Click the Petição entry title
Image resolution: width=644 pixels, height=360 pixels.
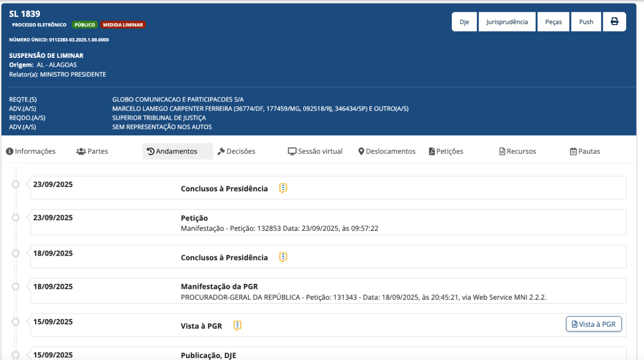click(194, 218)
